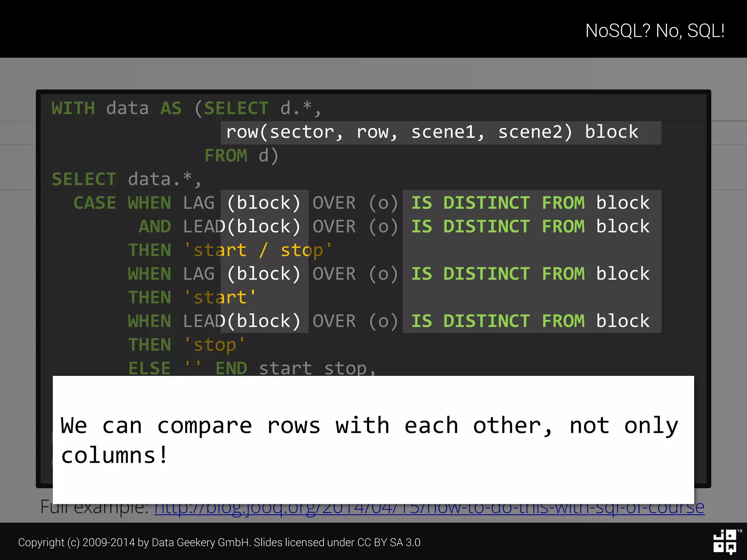747x560 pixels.
Task: Click the 'WITH data AS (SELECT d.*,' line
Action: 186,108
